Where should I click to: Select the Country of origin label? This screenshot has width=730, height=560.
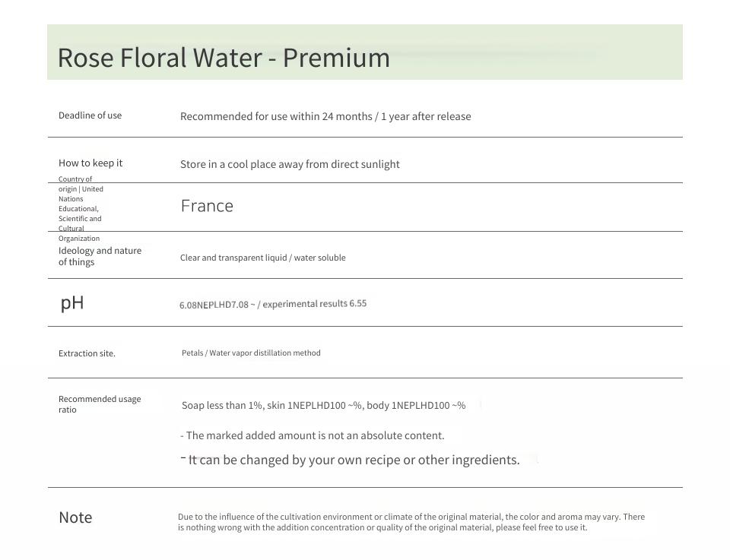[81, 208]
